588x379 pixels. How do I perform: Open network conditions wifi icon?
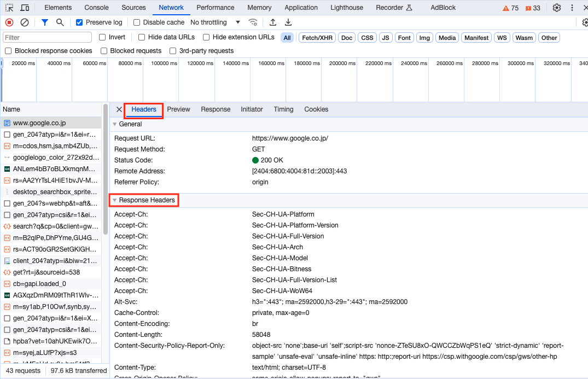click(253, 22)
